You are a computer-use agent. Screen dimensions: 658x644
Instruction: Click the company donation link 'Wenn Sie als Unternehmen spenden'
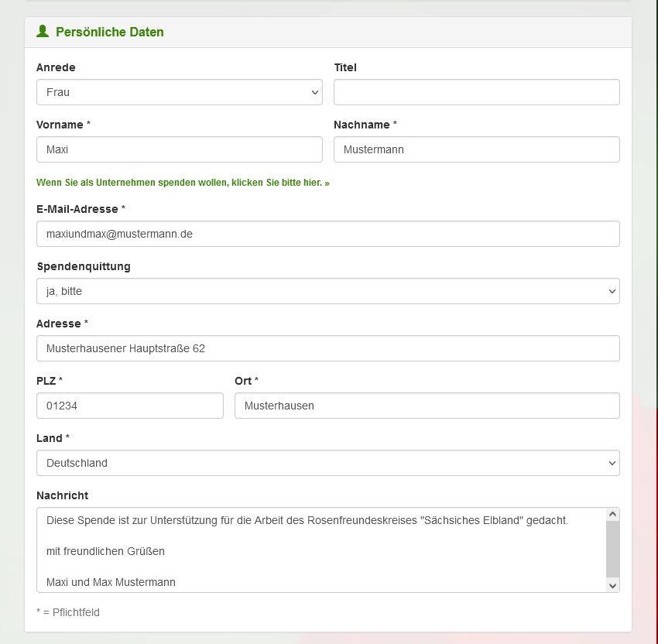[183, 183]
